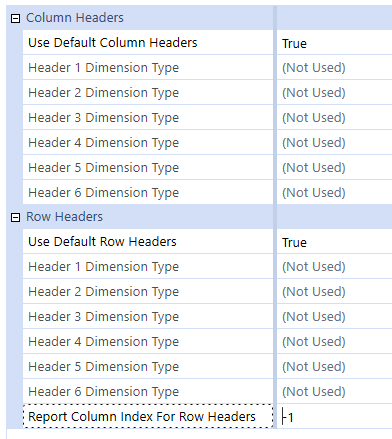Collapse the Column Headers section
Viewport: 392px width, 439px height.
[15, 18]
